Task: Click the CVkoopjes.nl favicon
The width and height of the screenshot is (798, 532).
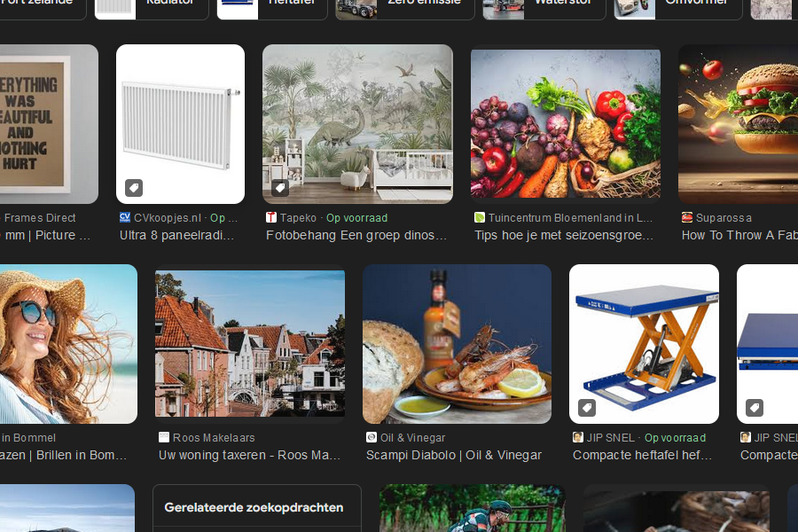Action: click(125, 217)
